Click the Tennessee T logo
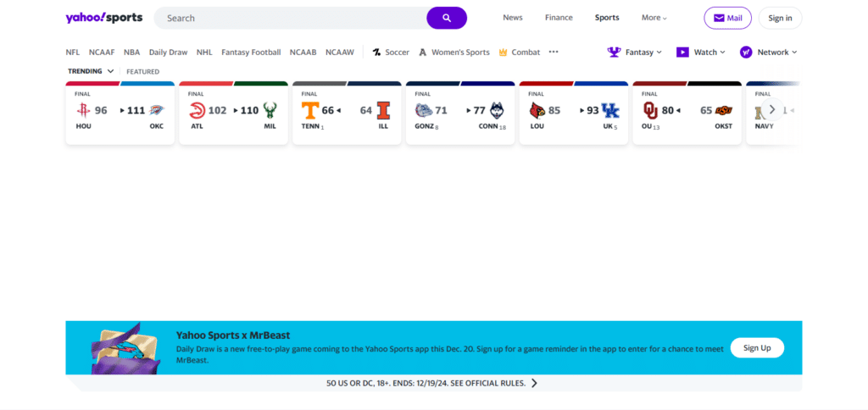This screenshot has width=868, height=410. (310, 111)
